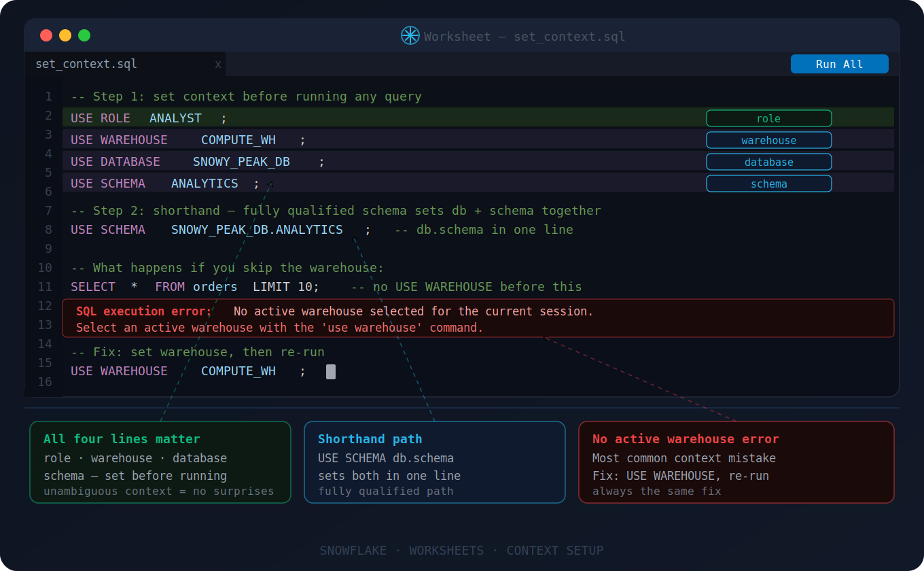Click 'USE SCHEMA db.schema' in the Shorthand card

coord(386,458)
